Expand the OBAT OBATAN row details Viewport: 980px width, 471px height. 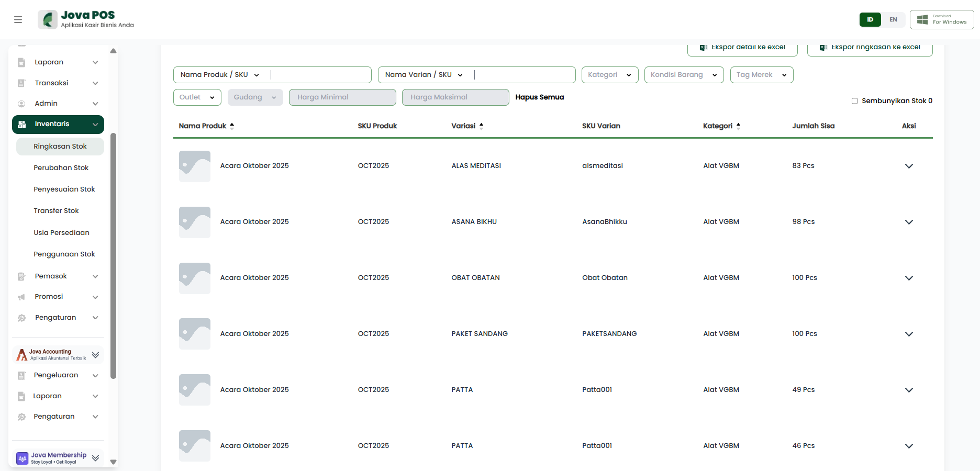pos(909,278)
